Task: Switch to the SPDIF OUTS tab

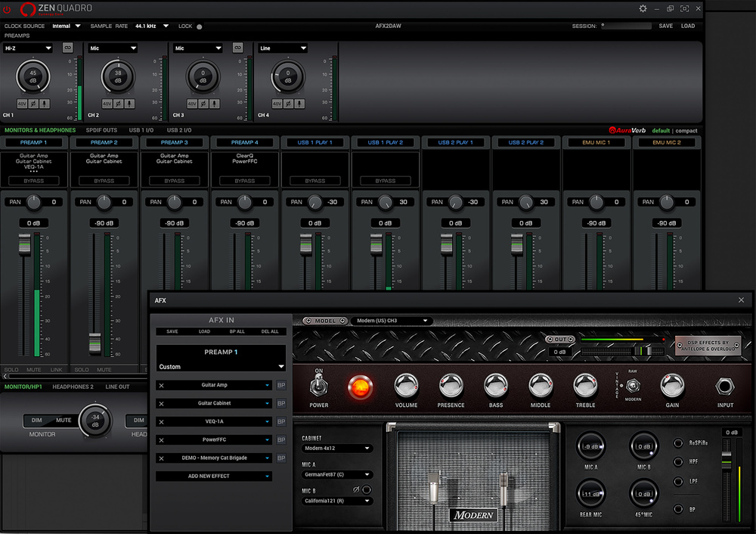Action: click(101, 130)
